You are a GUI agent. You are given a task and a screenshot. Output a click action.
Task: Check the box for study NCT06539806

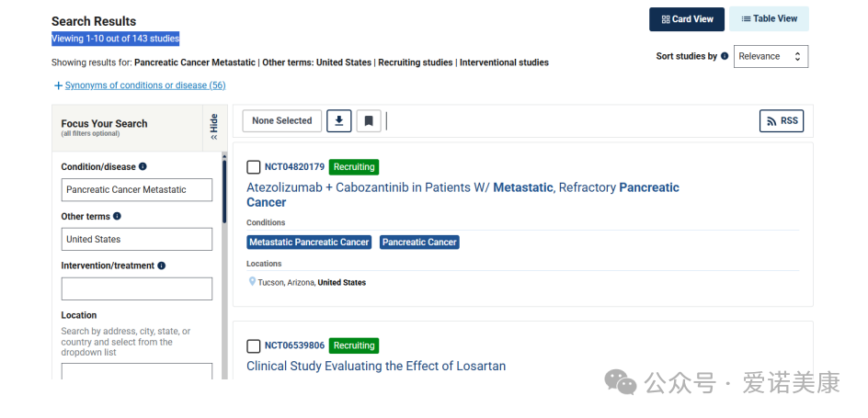253,346
